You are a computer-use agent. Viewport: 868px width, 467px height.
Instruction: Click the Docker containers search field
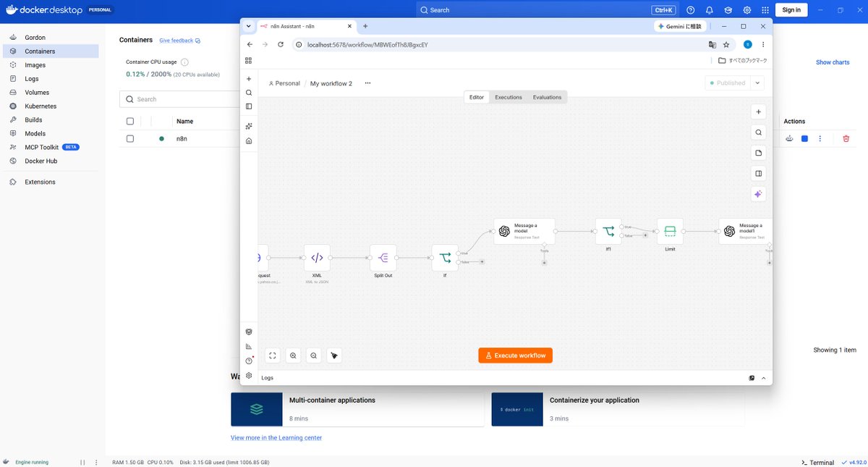pos(181,99)
